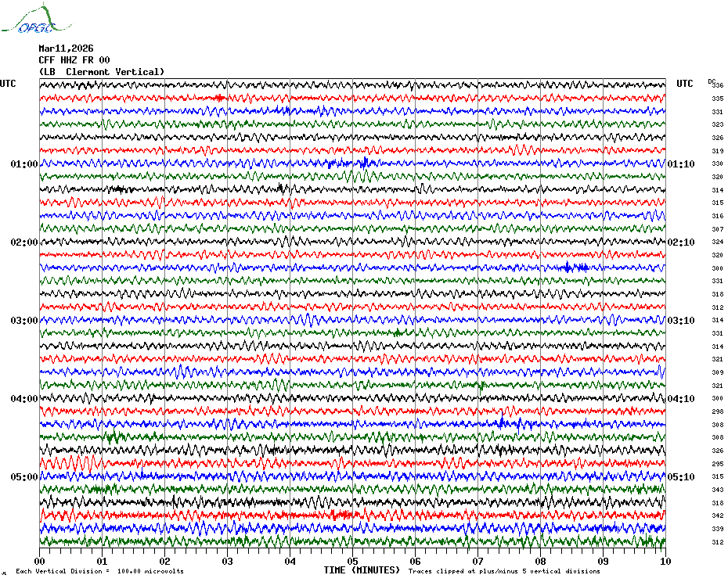The width and height of the screenshot is (728, 582).
Task: Click the "01:00" time label on left
Action: click(x=24, y=164)
